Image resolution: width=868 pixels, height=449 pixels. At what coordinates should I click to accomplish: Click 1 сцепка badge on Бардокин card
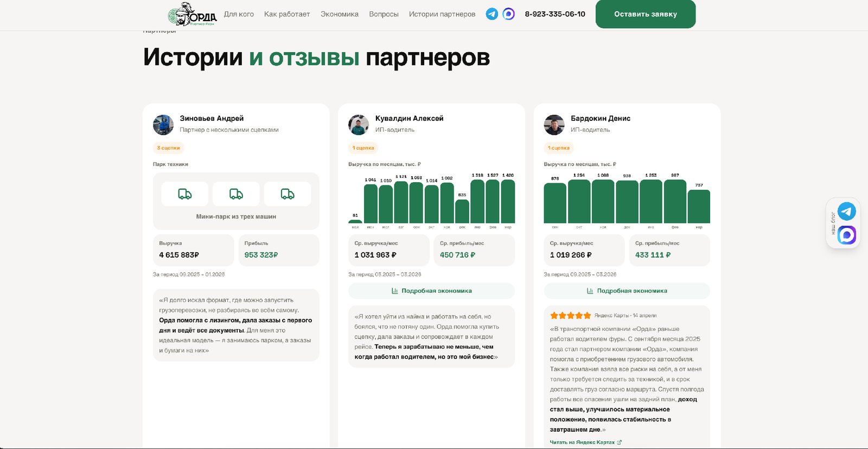(559, 147)
